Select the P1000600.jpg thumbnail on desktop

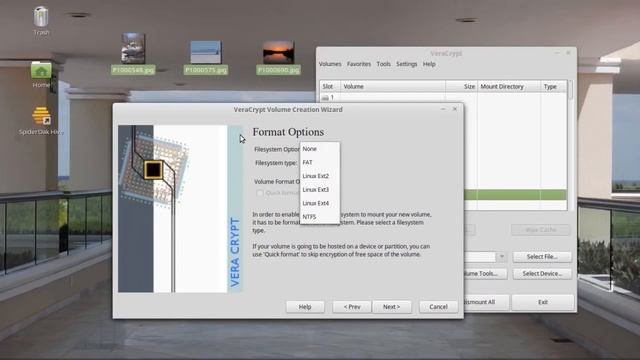pos(278,52)
